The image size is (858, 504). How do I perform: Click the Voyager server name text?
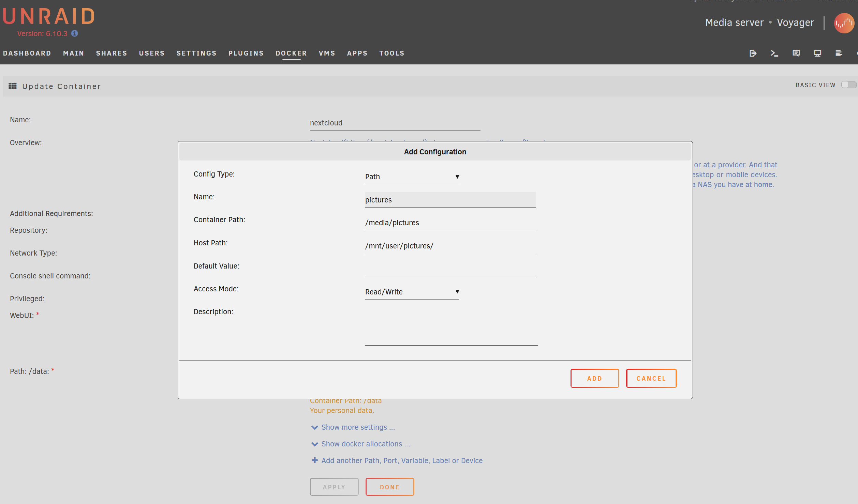(x=795, y=22)
